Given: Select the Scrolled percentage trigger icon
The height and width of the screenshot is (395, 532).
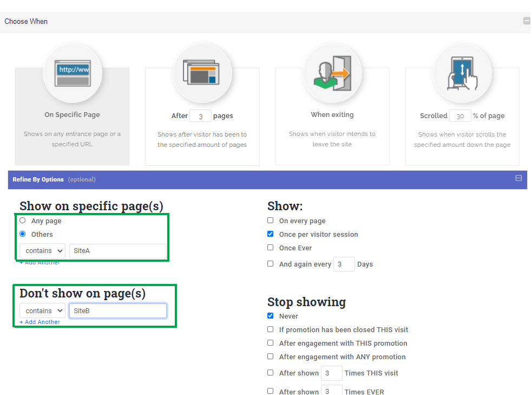Looking at the screenshot, I should click(x=462, y=73).
